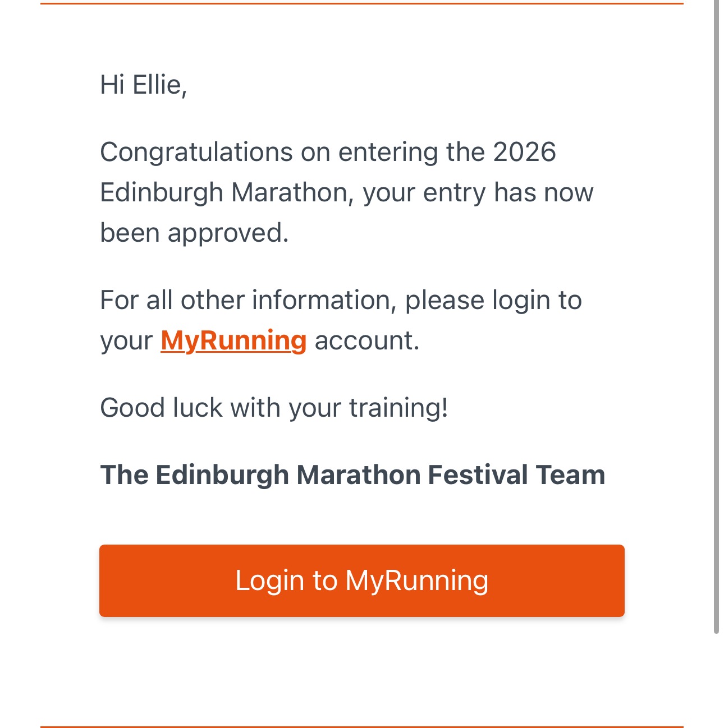Click the Login to MyRunning button
Viewport: 724px width, 728px height.
point(362,580)
